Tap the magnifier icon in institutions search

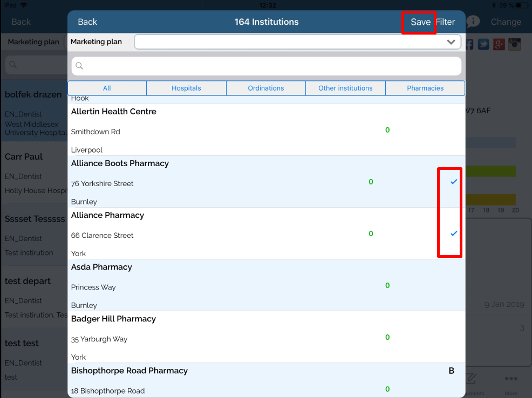pos(79,66)
